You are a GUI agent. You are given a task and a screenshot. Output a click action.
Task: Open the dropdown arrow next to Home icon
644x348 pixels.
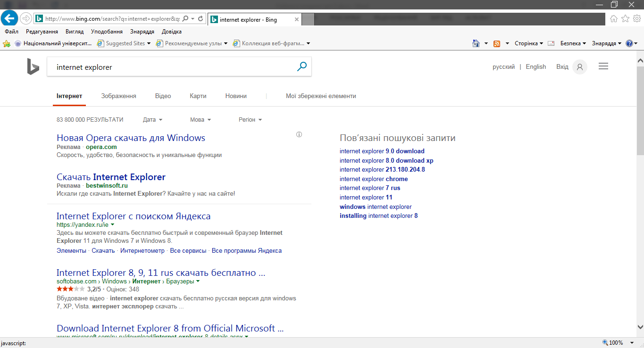(486, 43)
